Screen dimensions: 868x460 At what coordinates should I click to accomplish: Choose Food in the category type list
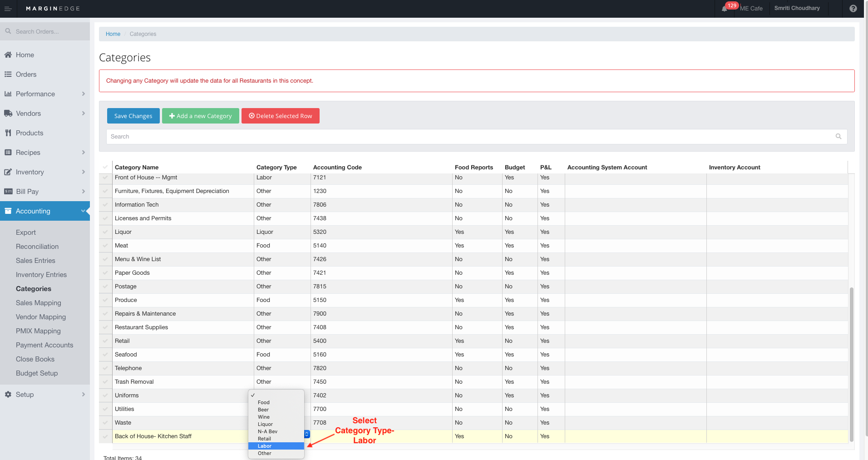click(276, 402)
